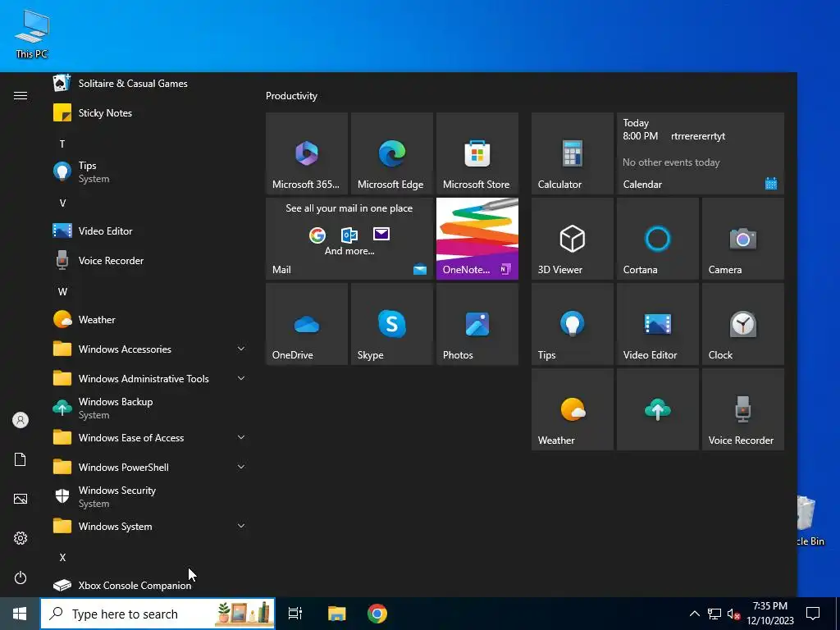Open File Explorer from the taskbar
840x630 pixels.
[337, 614]
